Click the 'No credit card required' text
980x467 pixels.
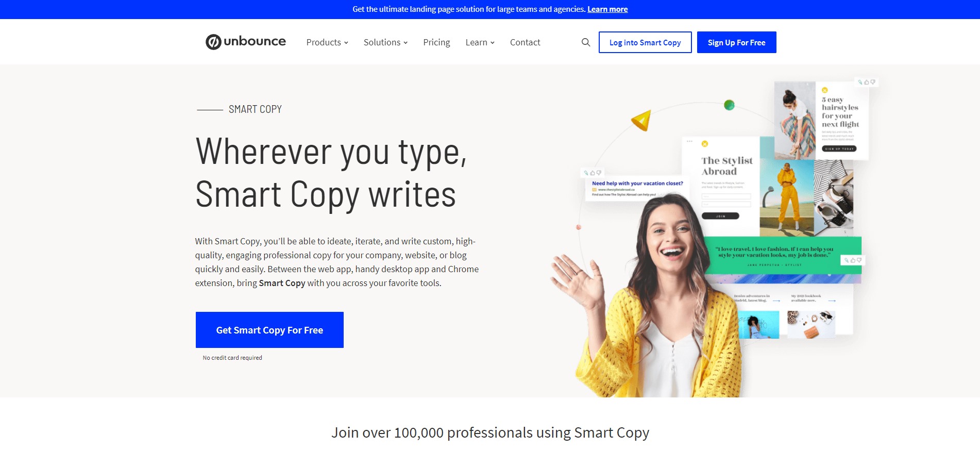click(232, 358)
